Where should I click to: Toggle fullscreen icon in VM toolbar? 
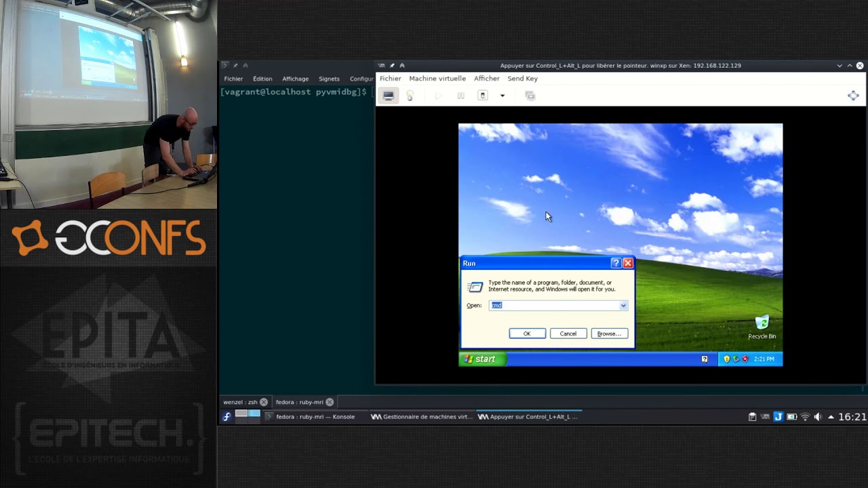coord(853,96)
